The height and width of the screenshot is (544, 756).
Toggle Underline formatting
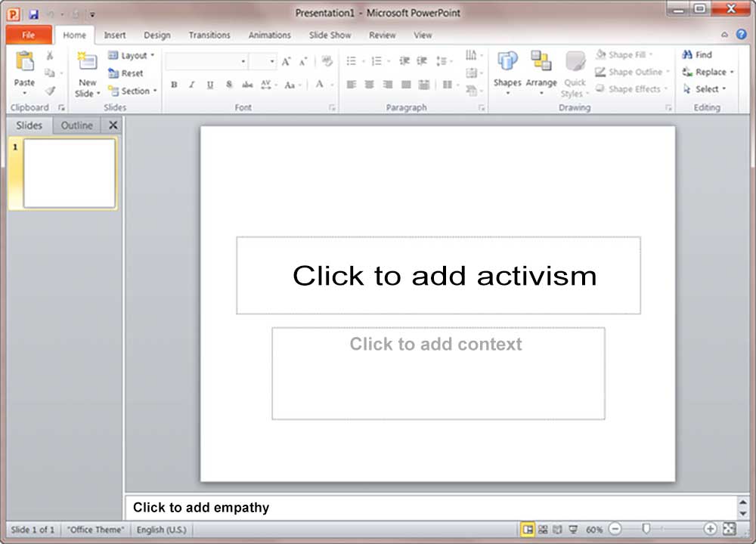[x=210, y=85]
